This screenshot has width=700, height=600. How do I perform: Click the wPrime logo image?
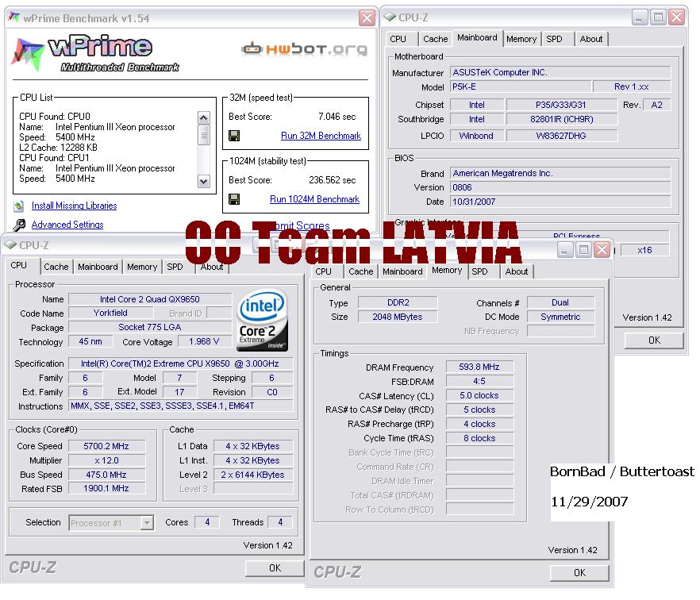coord(96,54)
